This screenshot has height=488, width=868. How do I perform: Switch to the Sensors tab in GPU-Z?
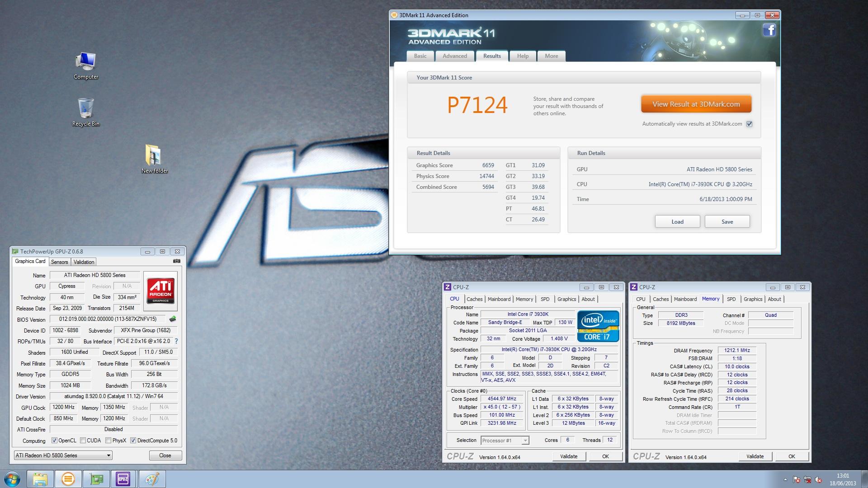pos(59,262)
